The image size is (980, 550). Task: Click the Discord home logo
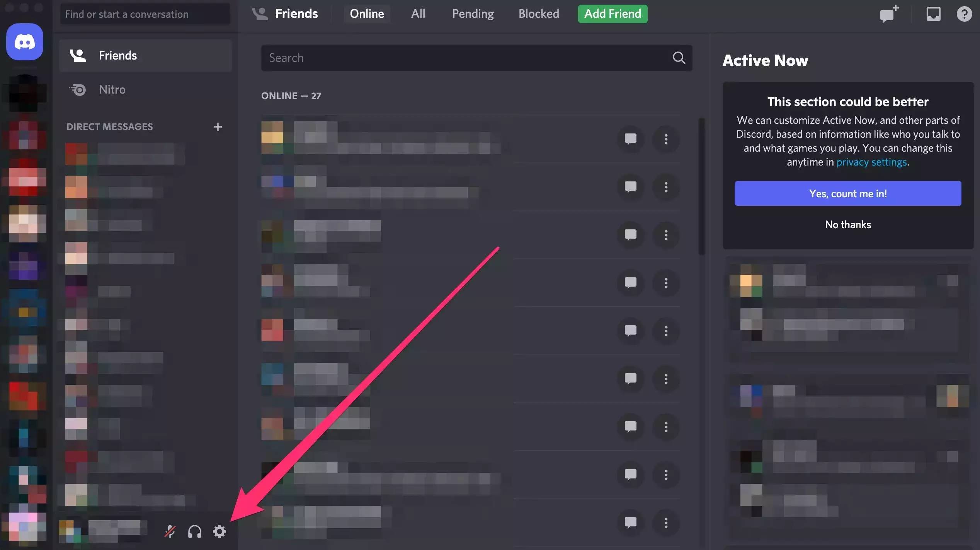click(25, 42)
